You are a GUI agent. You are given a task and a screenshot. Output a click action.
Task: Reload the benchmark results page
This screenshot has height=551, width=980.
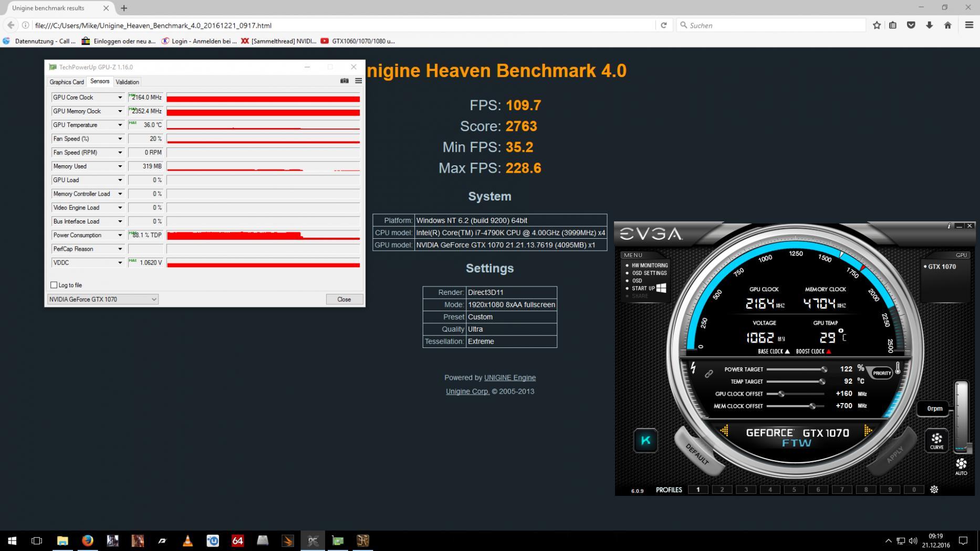point(664,25)
